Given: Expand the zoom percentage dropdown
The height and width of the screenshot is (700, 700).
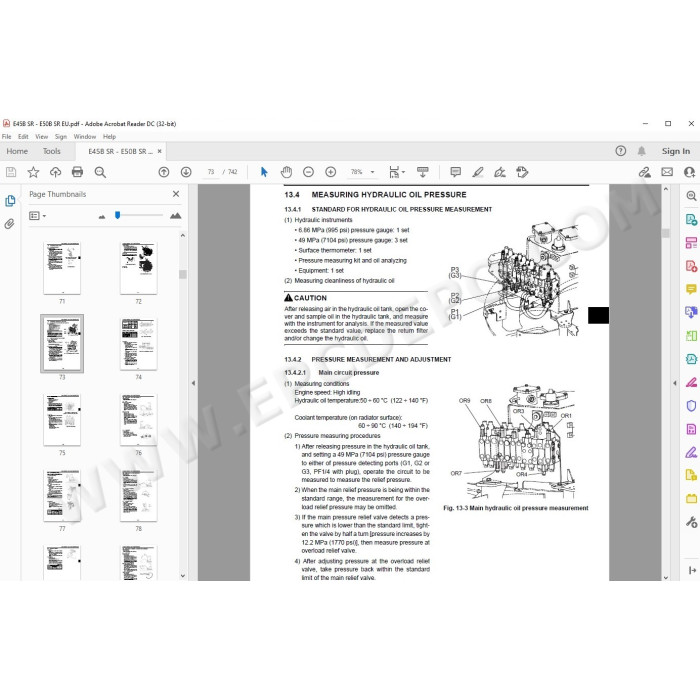Looking at the screenshot, I should point(372,172).
